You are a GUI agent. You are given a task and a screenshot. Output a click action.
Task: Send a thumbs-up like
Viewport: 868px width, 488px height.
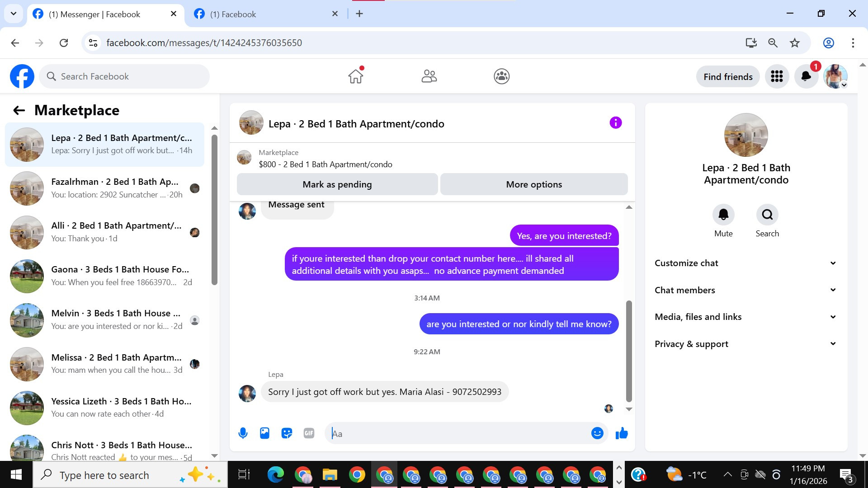click(622, 433)
